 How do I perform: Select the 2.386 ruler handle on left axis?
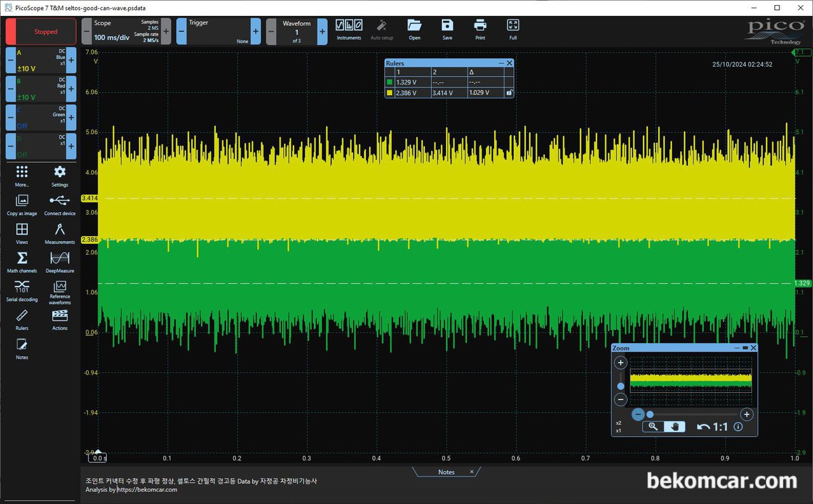(90, 239)
